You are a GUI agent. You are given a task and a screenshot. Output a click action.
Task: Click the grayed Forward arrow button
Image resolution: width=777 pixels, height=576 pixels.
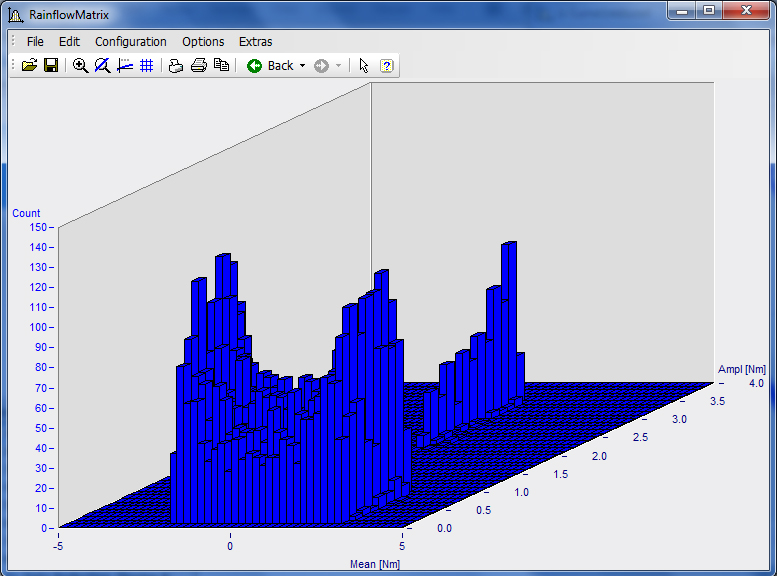[321, 65]
